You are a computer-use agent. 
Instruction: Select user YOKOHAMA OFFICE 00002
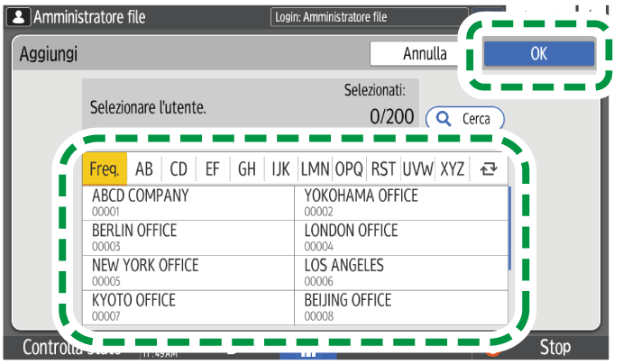coord(401,203)
